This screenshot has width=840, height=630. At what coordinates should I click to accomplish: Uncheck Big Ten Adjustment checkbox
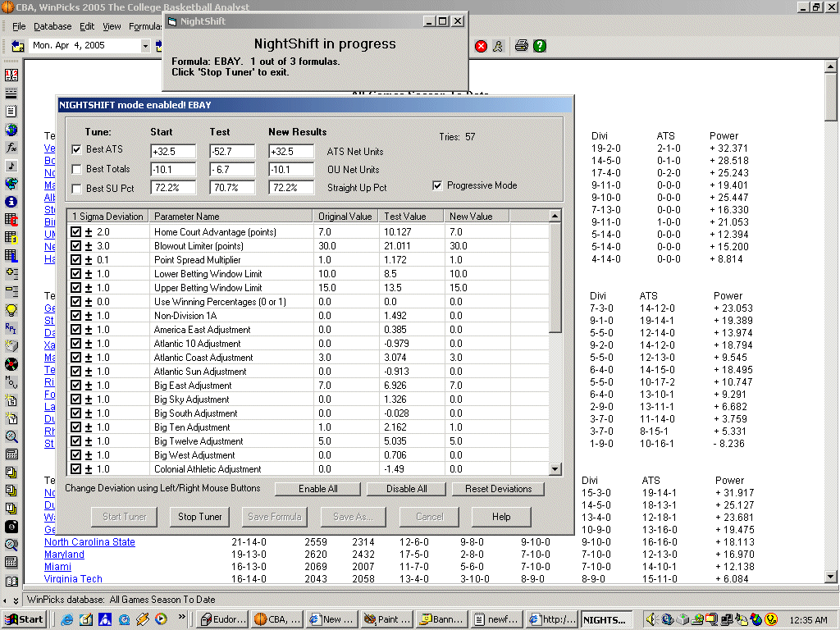[x=75, y=427]
